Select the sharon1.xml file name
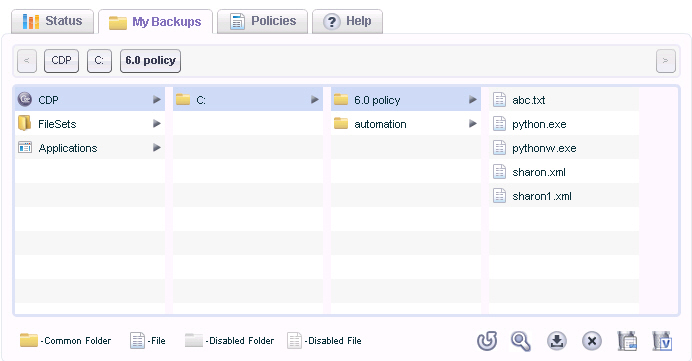692x361 pixels. click(542, 196)
